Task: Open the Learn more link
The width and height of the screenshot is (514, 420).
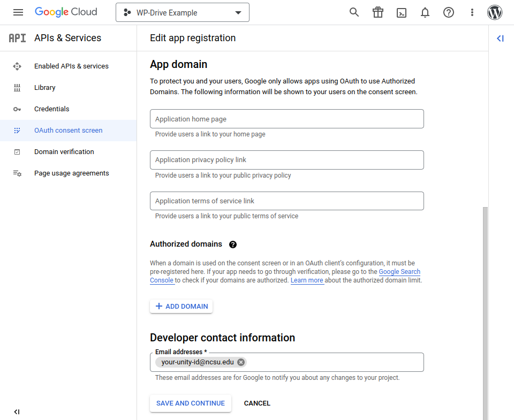Action: (307, 280)
